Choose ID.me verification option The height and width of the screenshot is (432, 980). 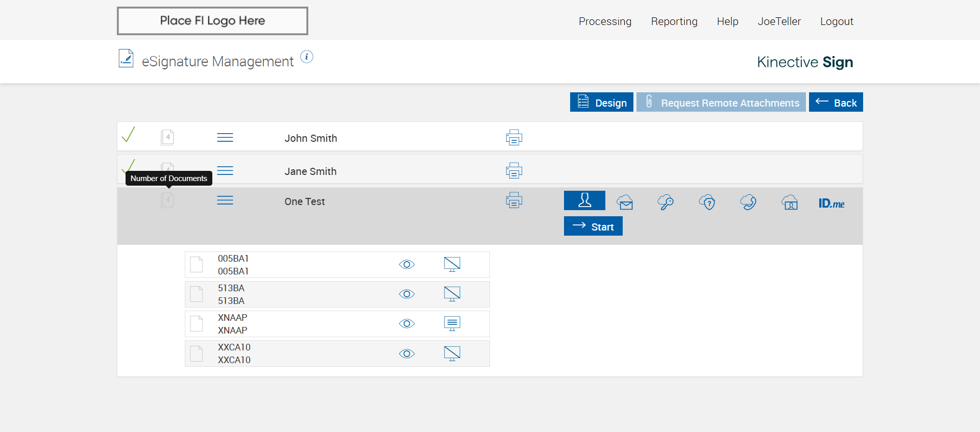(x=831, y=203)
